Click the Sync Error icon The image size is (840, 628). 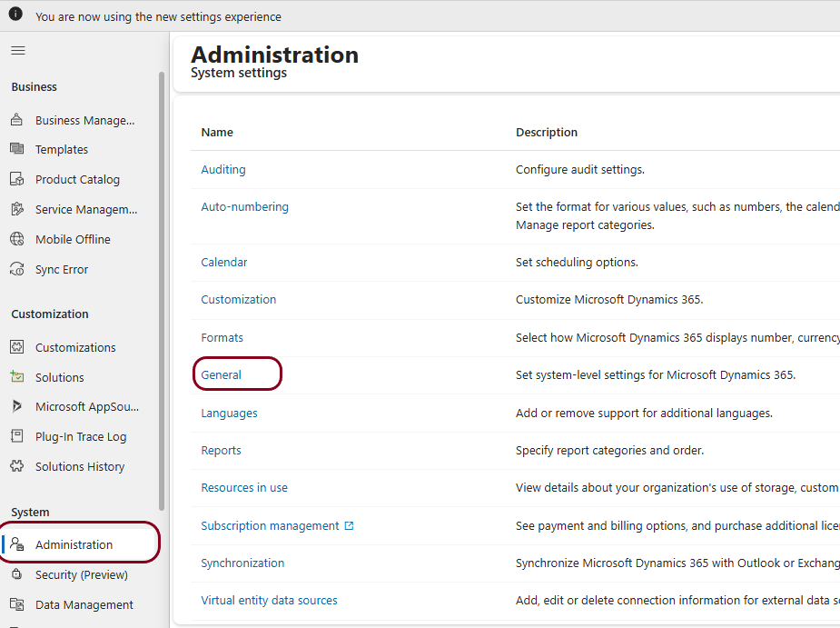pyautogui.click(x=16, y=269)
